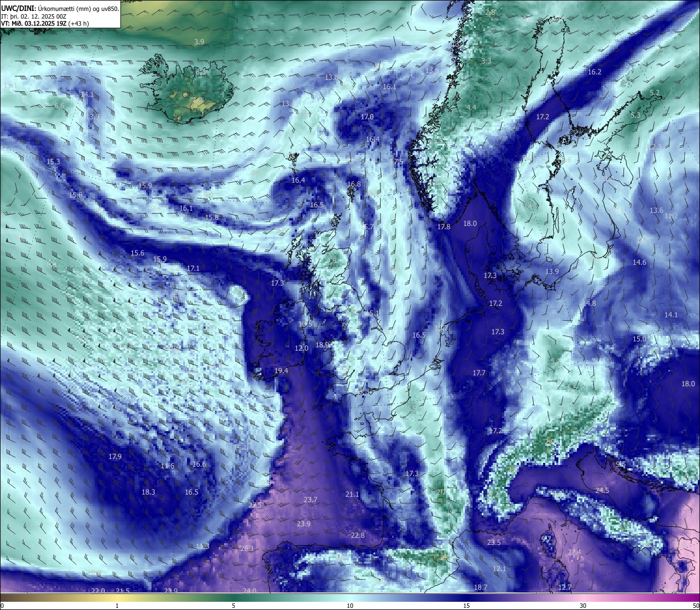Click the "30" tick on the color scale
Screen dimensions: 700x610
point(583,605)
